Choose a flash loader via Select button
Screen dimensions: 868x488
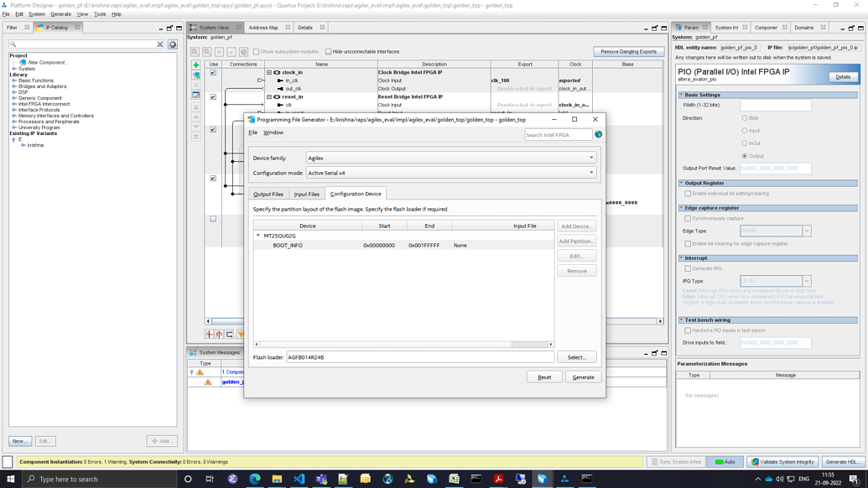click(577, 356)
